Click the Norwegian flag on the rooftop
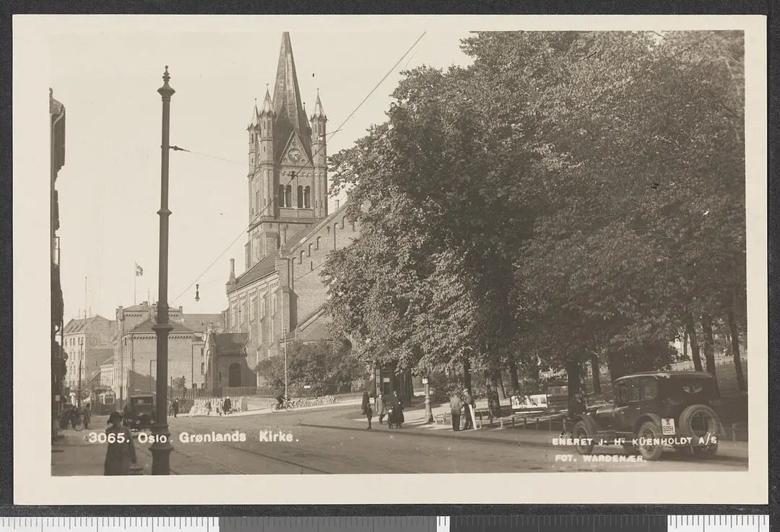780x532 pixels. 139,270
